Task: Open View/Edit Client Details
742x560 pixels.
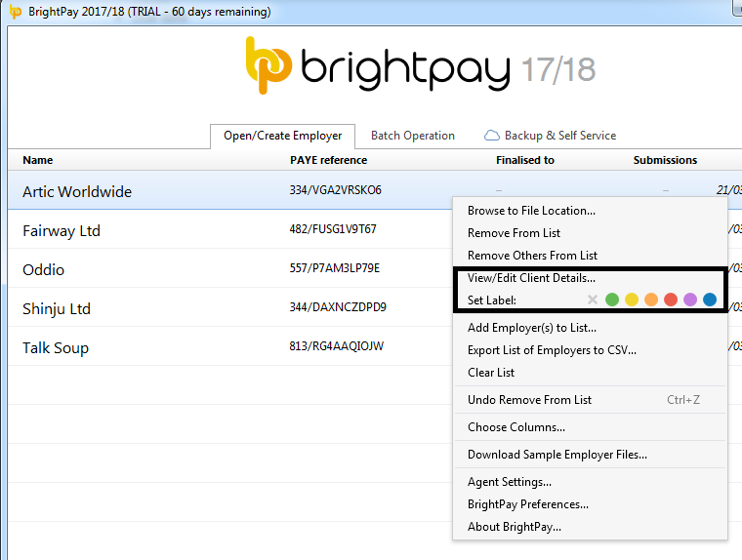Action: click(590, 278)
